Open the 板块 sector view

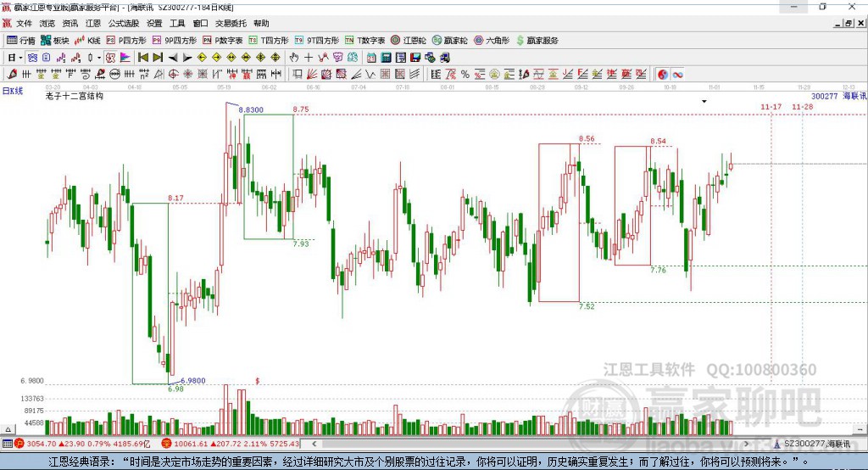click(55, 41)
